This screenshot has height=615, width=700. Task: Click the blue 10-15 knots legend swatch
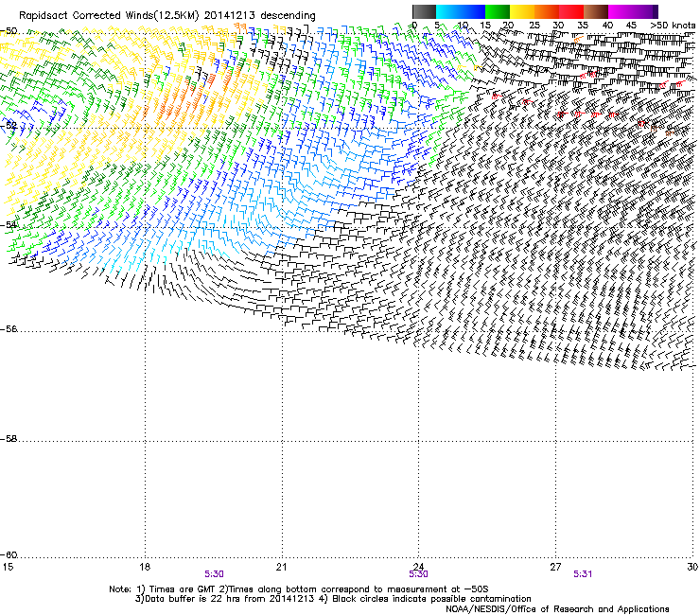coord(473,11)
